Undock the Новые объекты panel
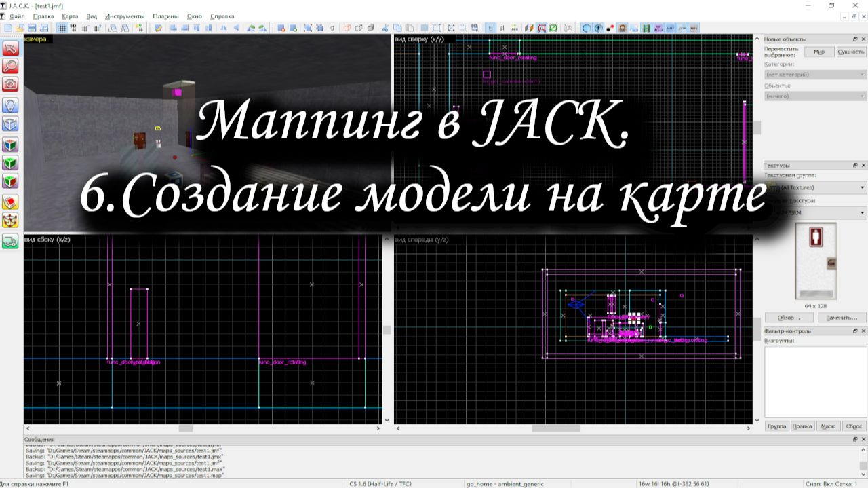This screenshot has width=868, height=488. 855,39
